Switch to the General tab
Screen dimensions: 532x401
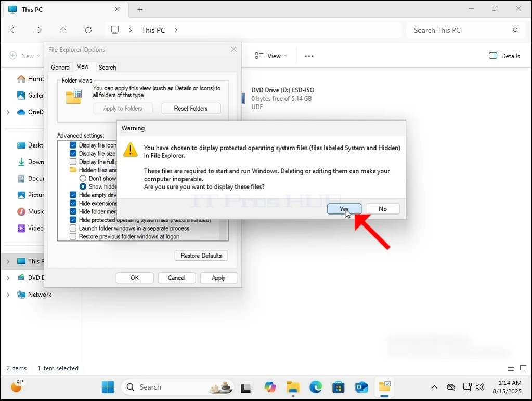click(61, 67)
